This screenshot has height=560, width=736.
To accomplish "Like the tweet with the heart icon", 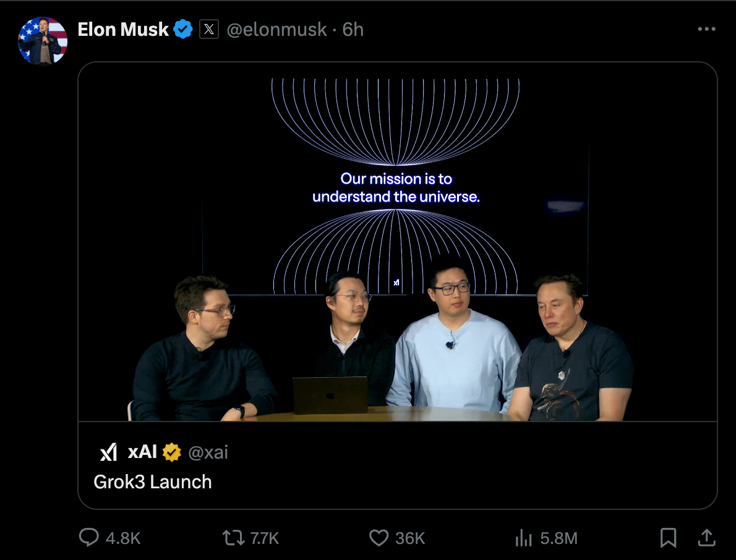I will (x=379, y=538).
